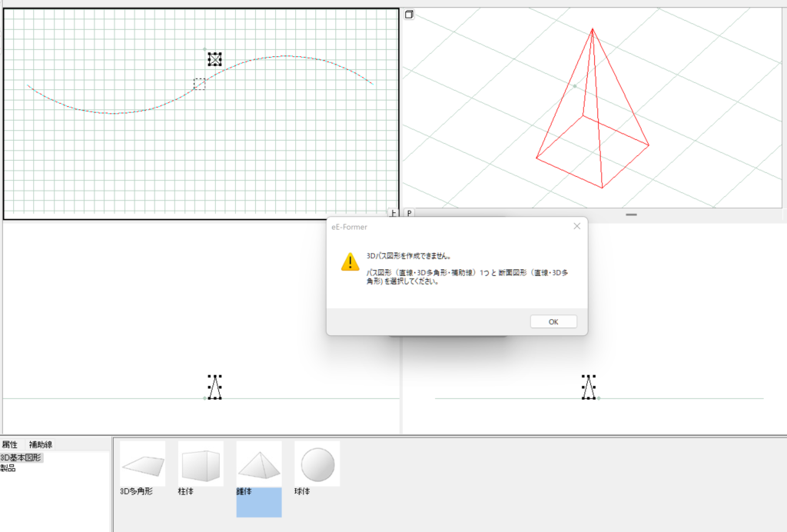Select 3D基本図形 in the category list
Image resolution: width=787 pixels, height=532 pixels.
point(22,457)
